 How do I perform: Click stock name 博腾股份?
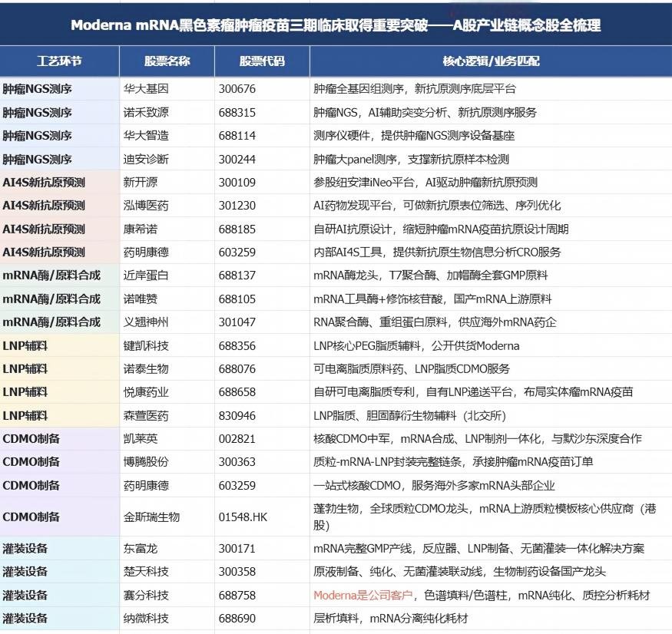146,462
